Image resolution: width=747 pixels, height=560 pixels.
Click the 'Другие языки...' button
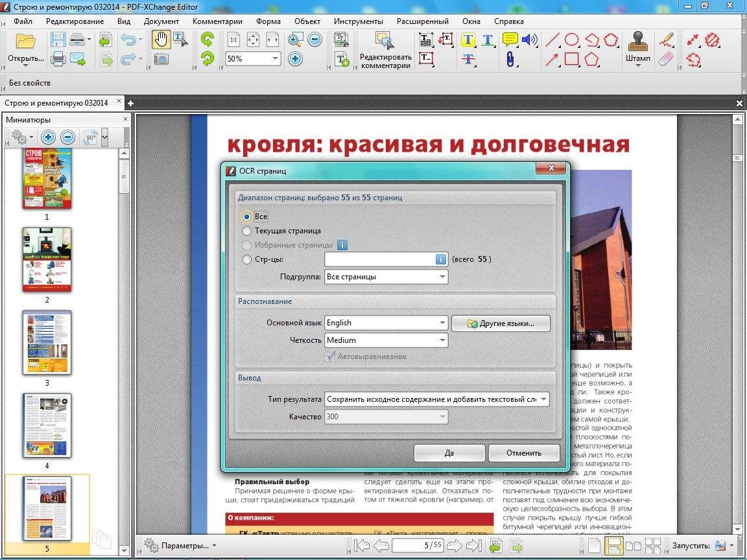point(501,323)
